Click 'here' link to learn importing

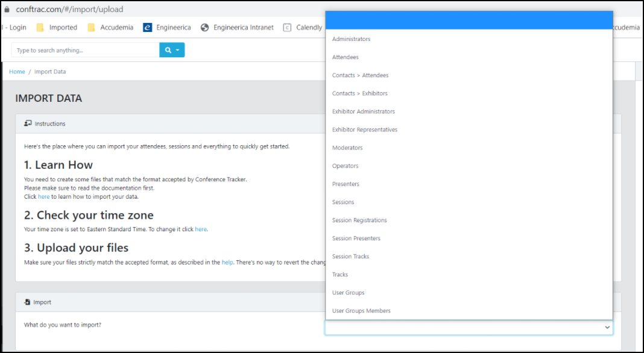tap(43, 196)
